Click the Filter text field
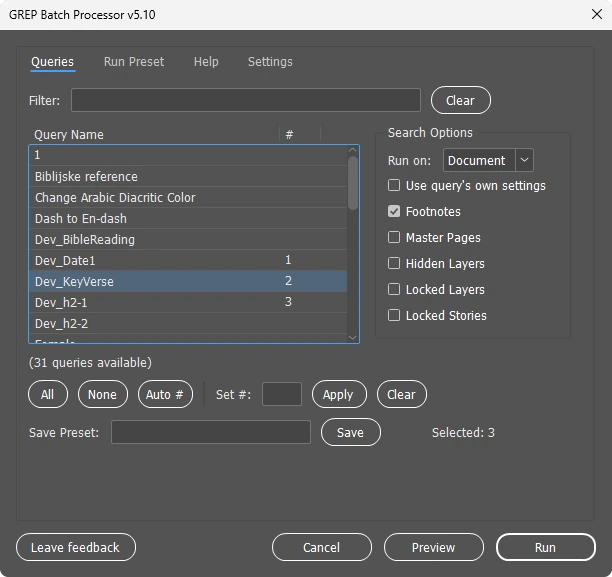612x577 pixels. pyautogui.click(x=246, y=100)
